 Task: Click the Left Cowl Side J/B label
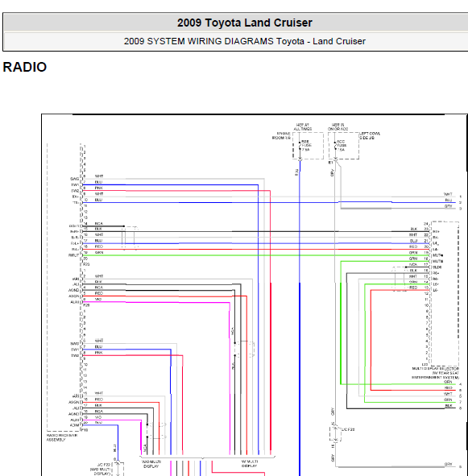pyautogui.click(x=370, y=135)
